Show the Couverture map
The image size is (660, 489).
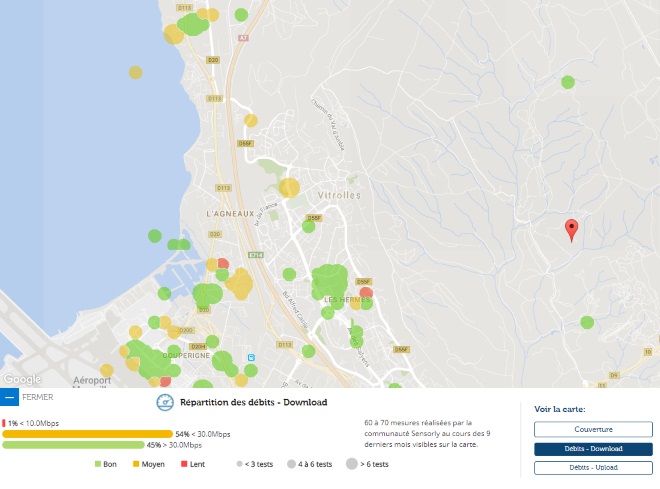point(593,429)
